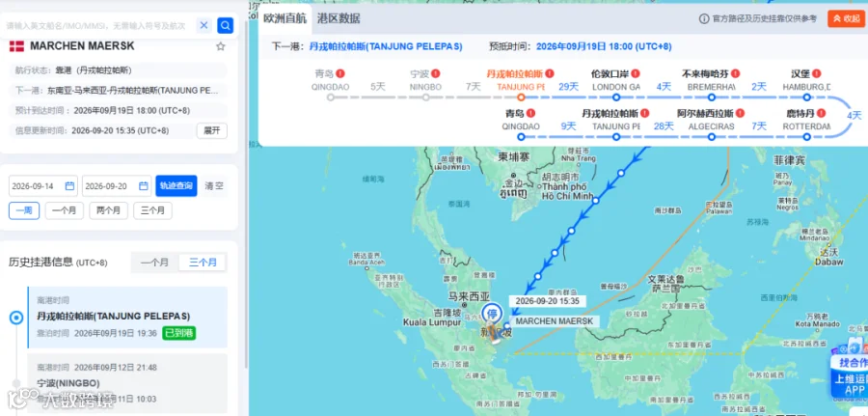
Task: Open calendar icon for start date 2026-09-14
Action: coord(69,186)
